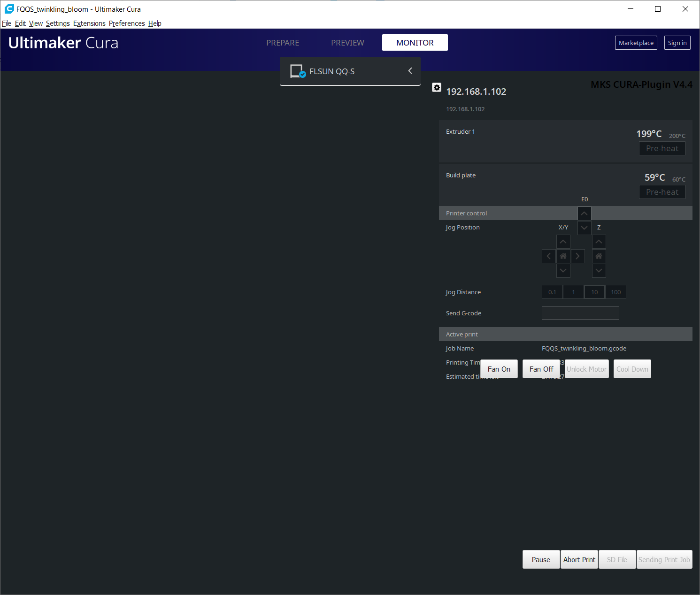Switch to the PREPARE tab

(x=282, y=42)
